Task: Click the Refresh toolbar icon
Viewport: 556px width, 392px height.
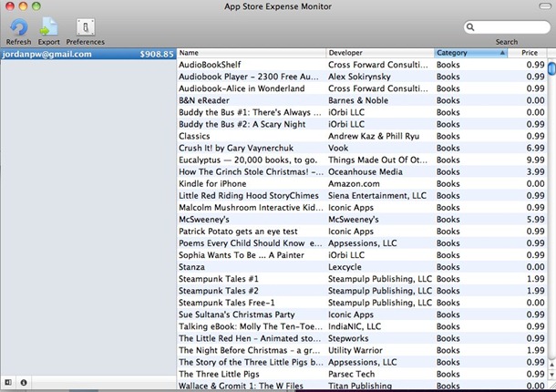Action: [18, 27]
